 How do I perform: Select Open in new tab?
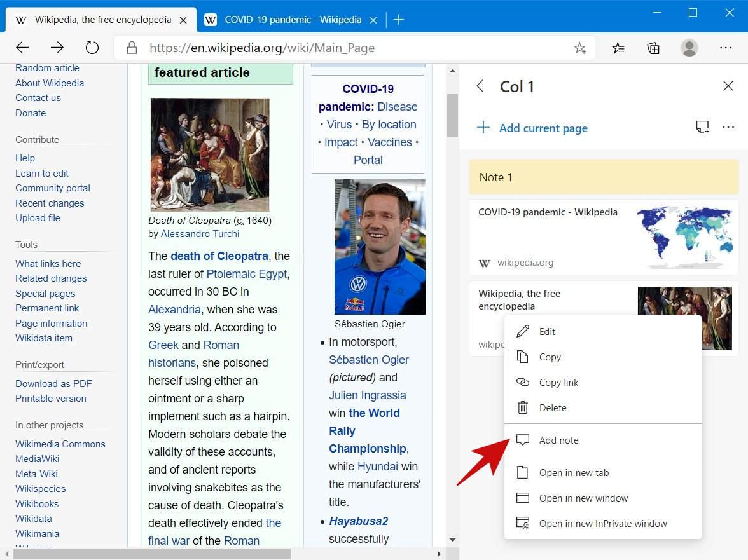point(603,472)
